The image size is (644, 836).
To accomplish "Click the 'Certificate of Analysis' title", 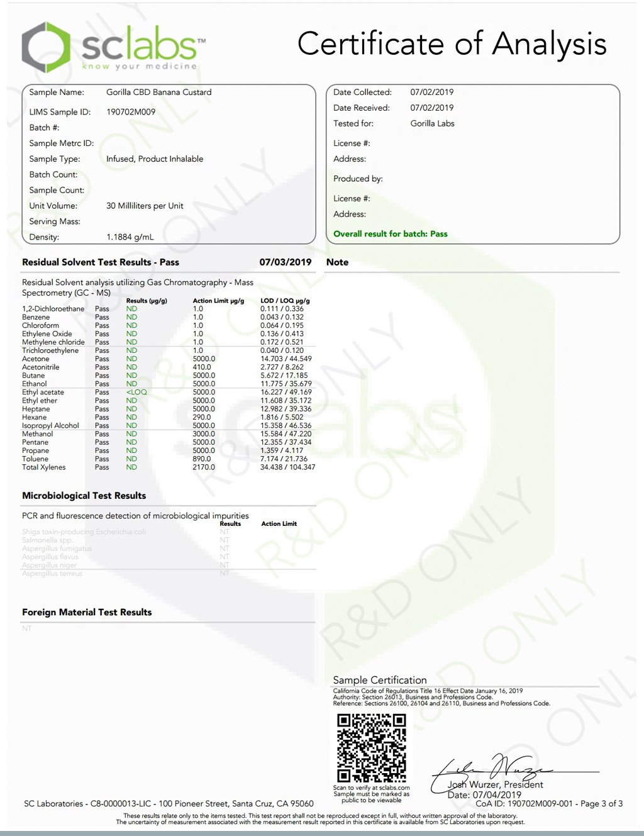I will coord(452,45).
